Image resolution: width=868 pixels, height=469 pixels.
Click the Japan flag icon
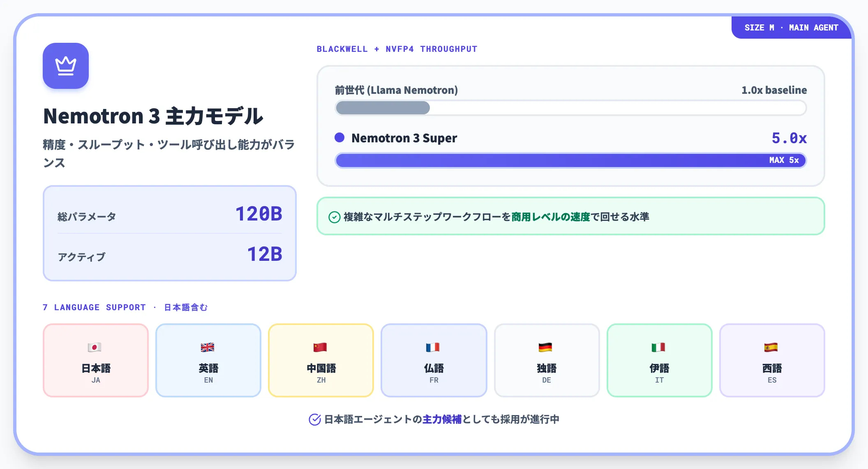(x=95, y=347)
